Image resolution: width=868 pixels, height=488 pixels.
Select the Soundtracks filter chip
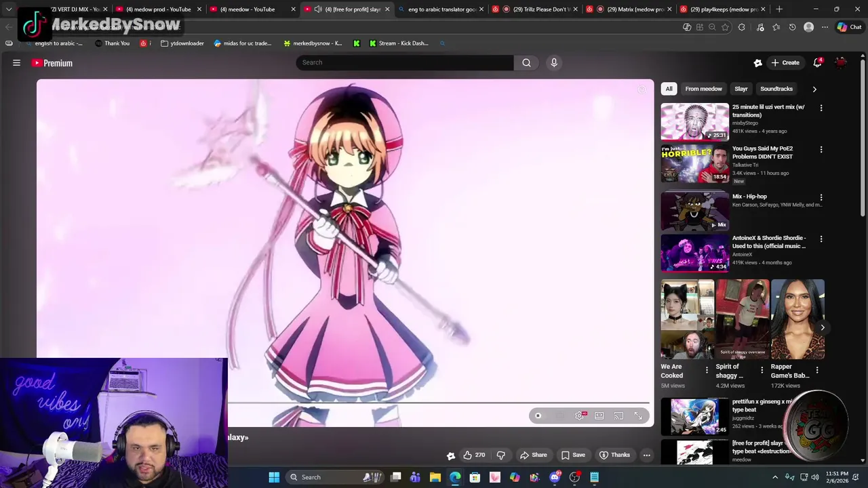[x=776, y=89]
